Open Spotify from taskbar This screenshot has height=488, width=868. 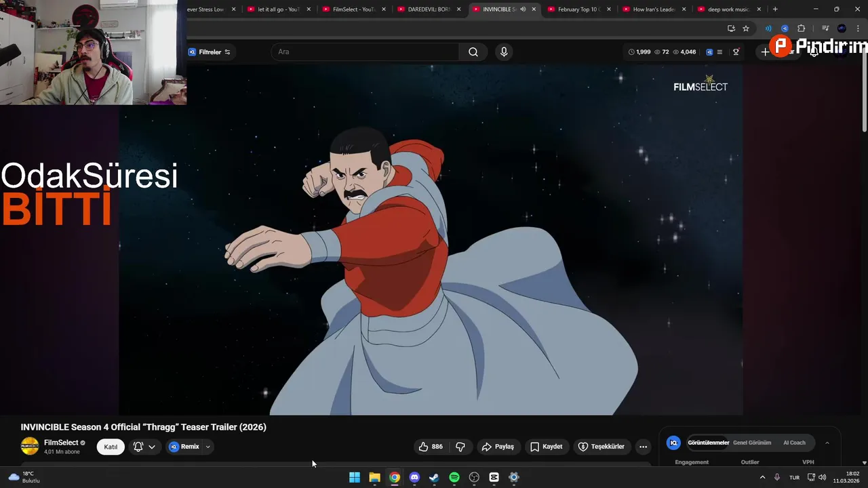(454, 477)
